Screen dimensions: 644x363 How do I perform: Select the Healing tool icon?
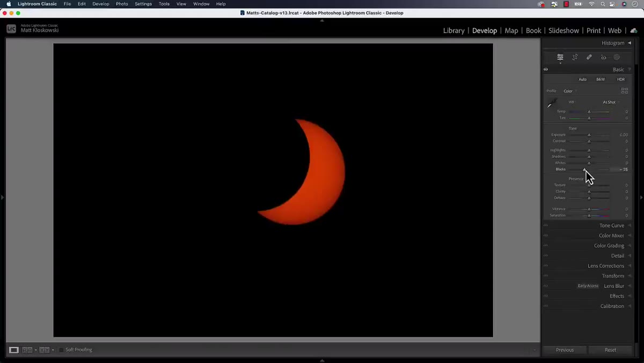pos(589,57)
